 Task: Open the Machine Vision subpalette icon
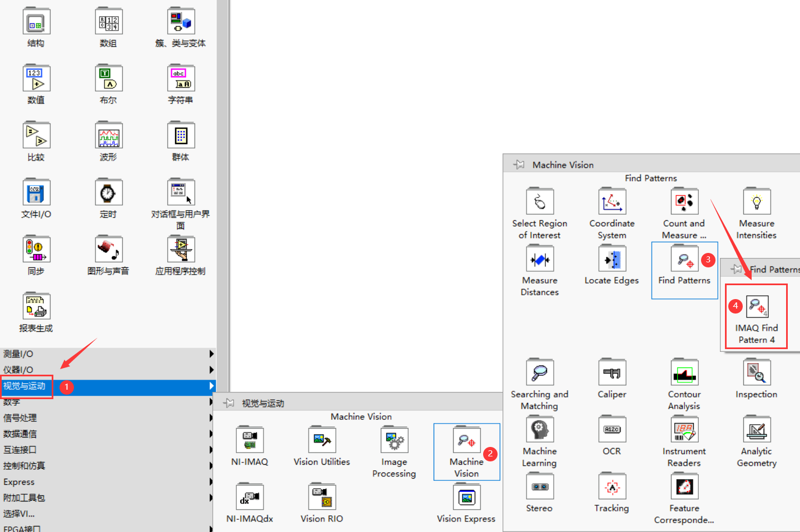466,440
